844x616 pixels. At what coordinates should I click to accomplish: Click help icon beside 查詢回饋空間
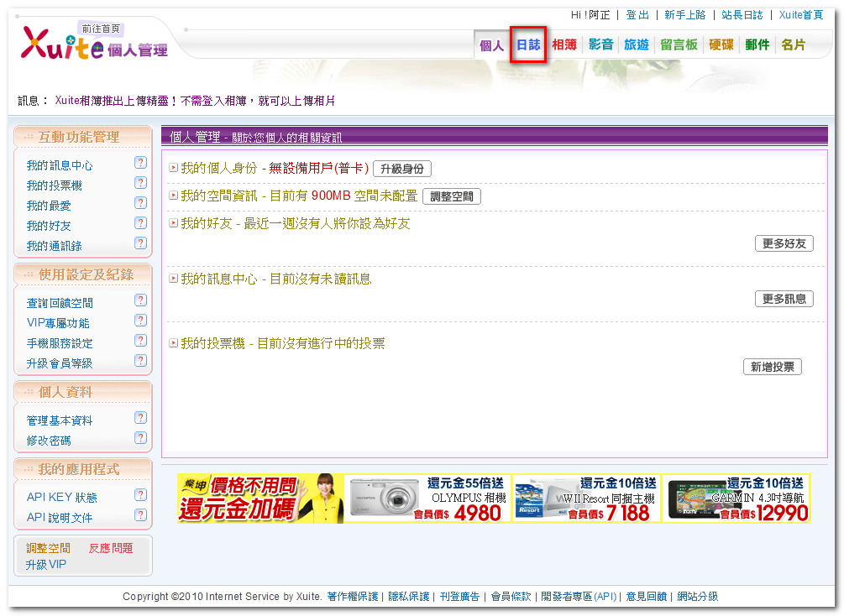(x=140, y=300)
